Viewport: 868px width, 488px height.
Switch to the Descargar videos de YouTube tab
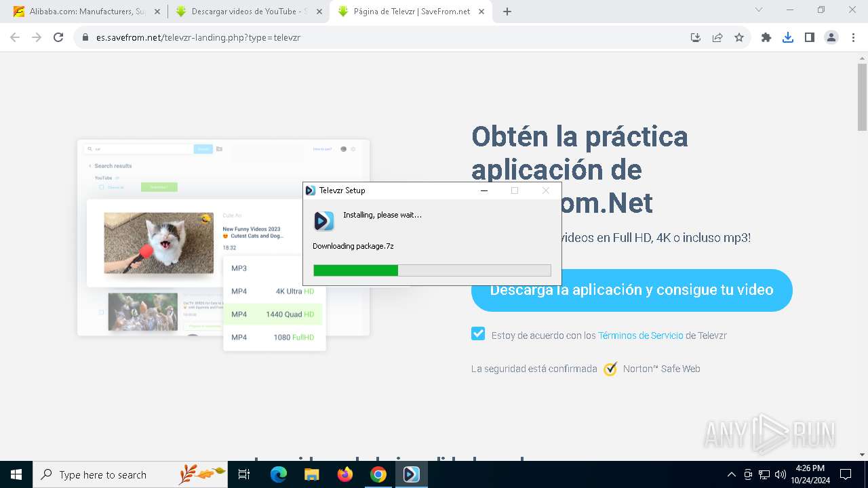click(248, 12)
